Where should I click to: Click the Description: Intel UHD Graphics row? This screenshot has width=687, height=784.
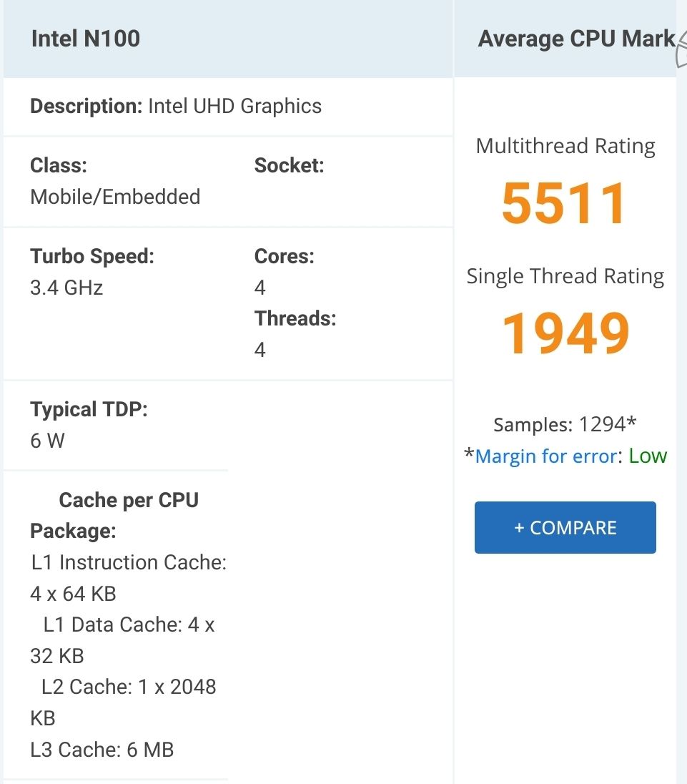tap(176, 107)
